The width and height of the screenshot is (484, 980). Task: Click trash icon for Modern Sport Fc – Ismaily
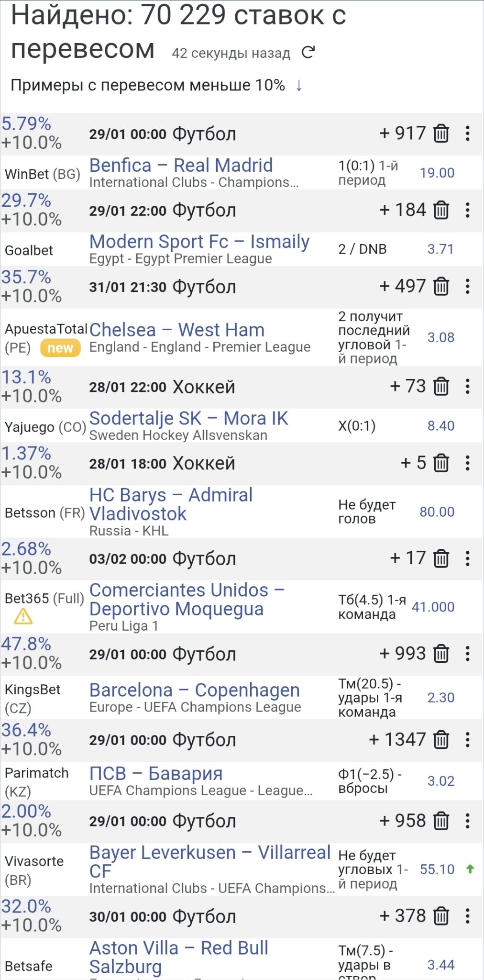(441, 210)
